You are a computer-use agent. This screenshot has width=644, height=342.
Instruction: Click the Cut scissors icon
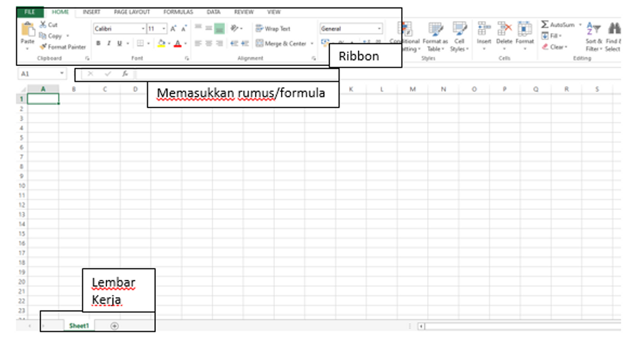[43, 25]
